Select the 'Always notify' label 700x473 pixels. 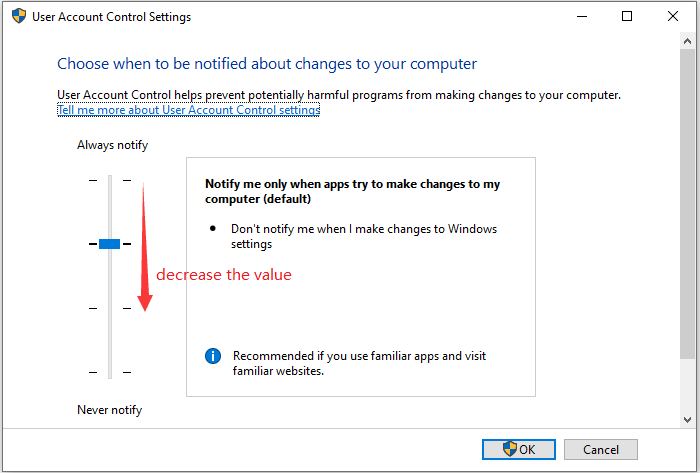(x=112, y=145)
